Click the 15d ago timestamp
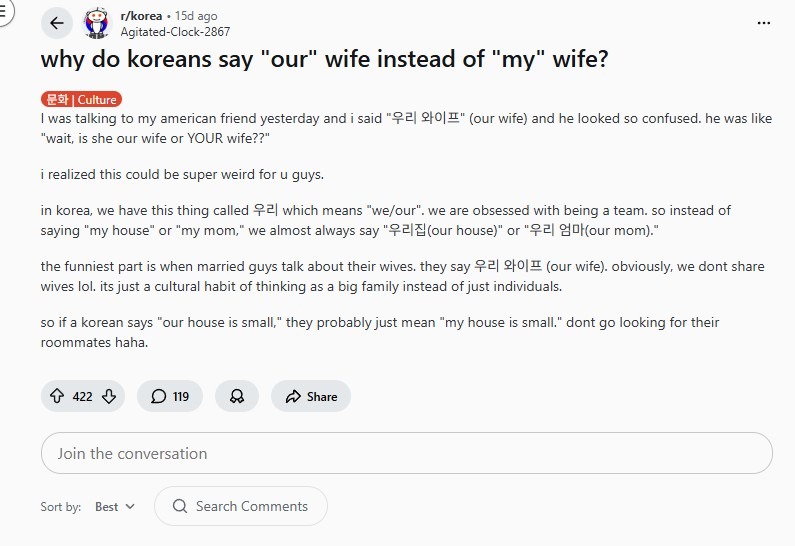Image resolution: width=795 pixels, height=546 pixels. coord(196,16)
